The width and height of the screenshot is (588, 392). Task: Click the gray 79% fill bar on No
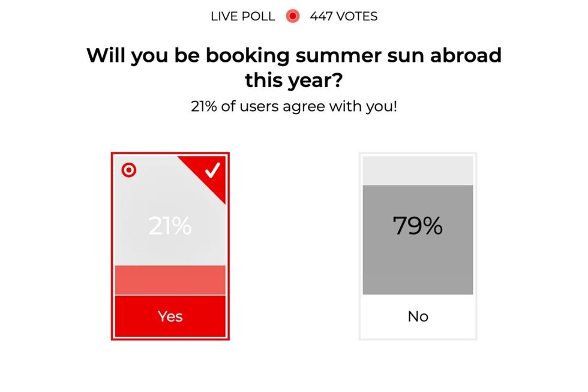tap(418, 240)
